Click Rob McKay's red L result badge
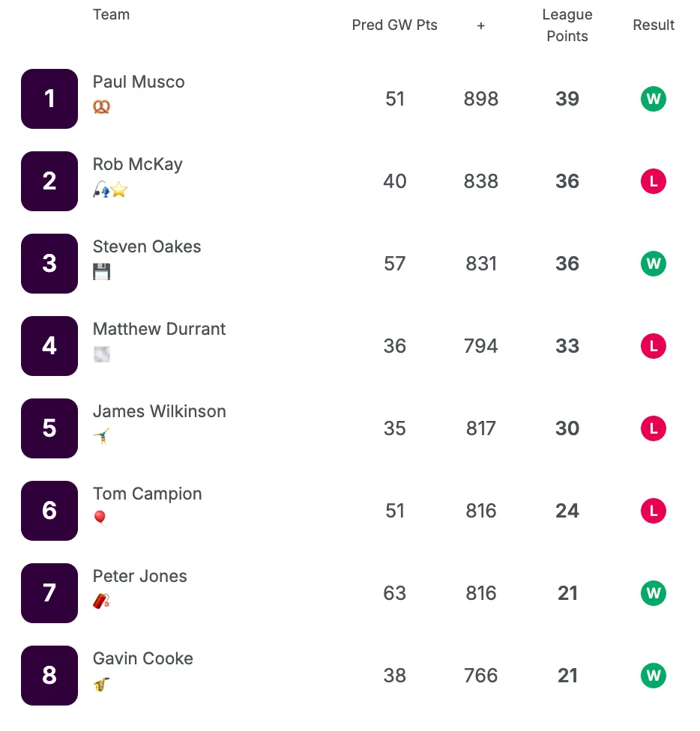 point(654,181)
